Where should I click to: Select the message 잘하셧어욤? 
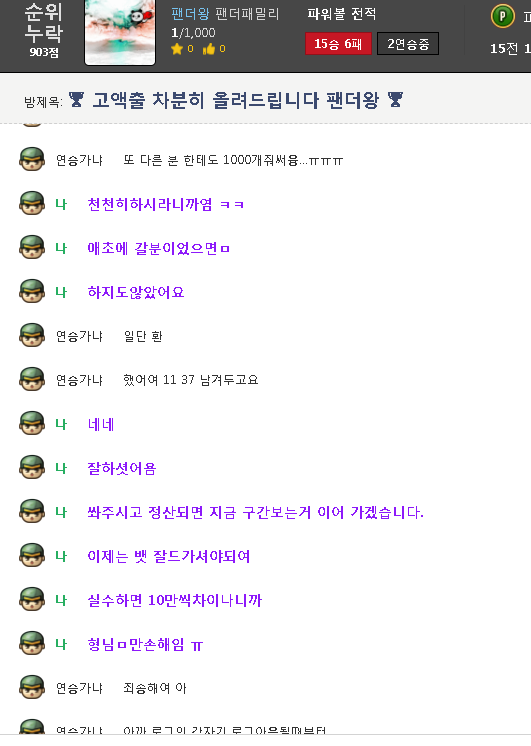tap(122, 468)
